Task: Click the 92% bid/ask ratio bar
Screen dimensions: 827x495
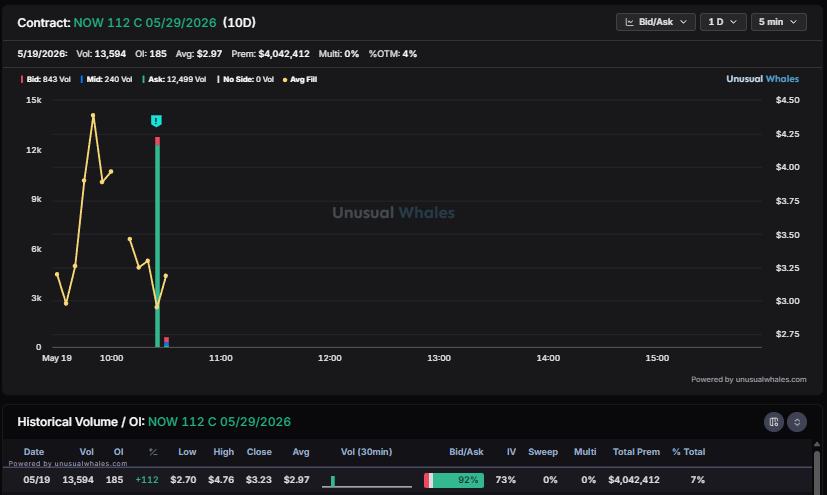Action: (454, 480)
